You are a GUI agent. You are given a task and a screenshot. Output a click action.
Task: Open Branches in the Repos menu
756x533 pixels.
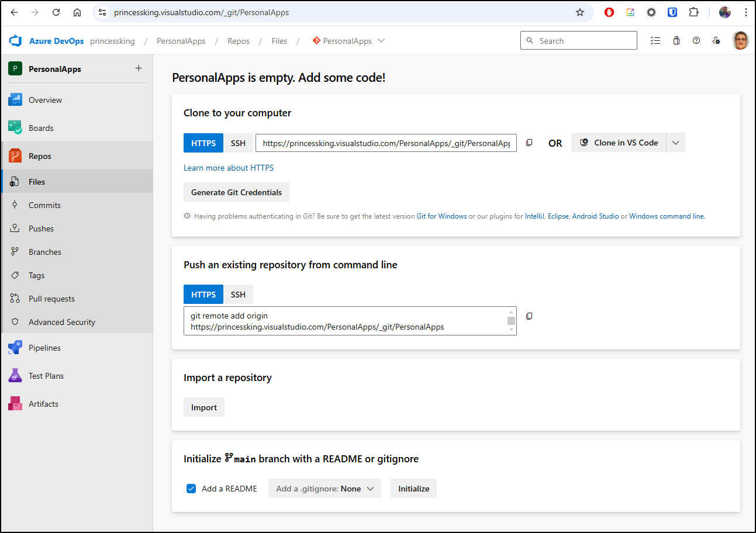point(77,252)
